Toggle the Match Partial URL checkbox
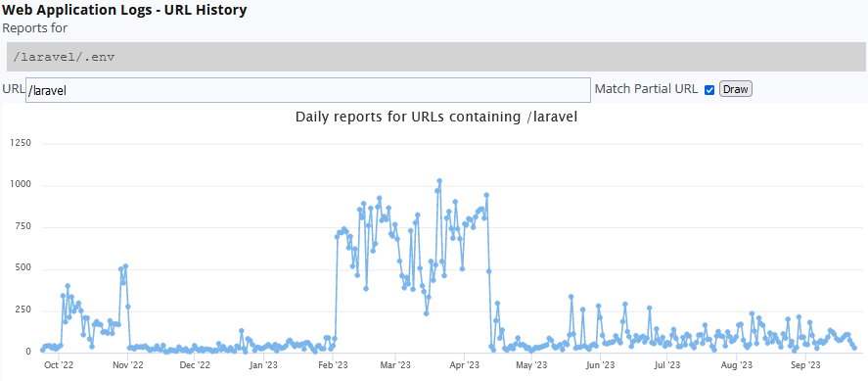 click(x=709, y=90)
